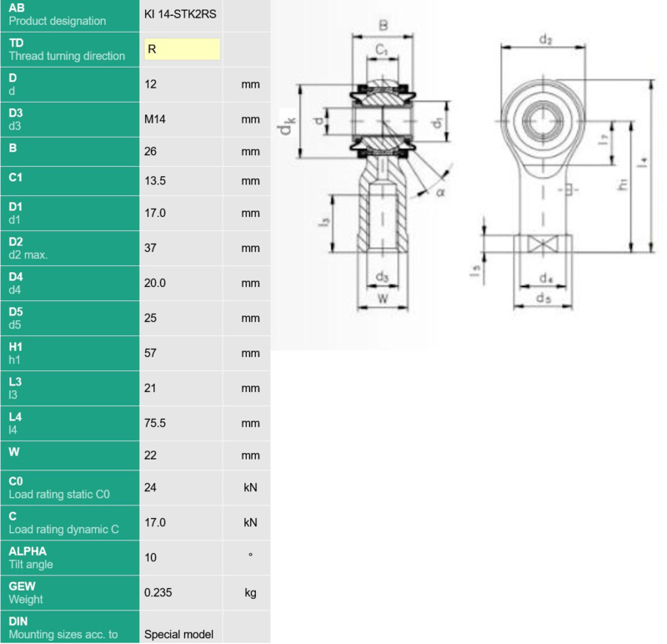This screenshot has width=667, height=644.
Task: Select the product designation KI 14-STK2RS
Action: click(x=180, y=14)
